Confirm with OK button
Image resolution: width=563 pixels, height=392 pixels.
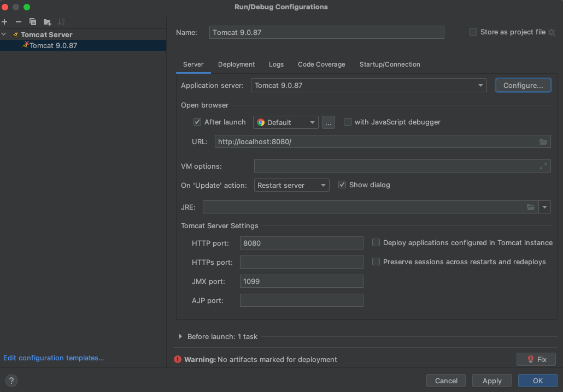coord(537,381)
